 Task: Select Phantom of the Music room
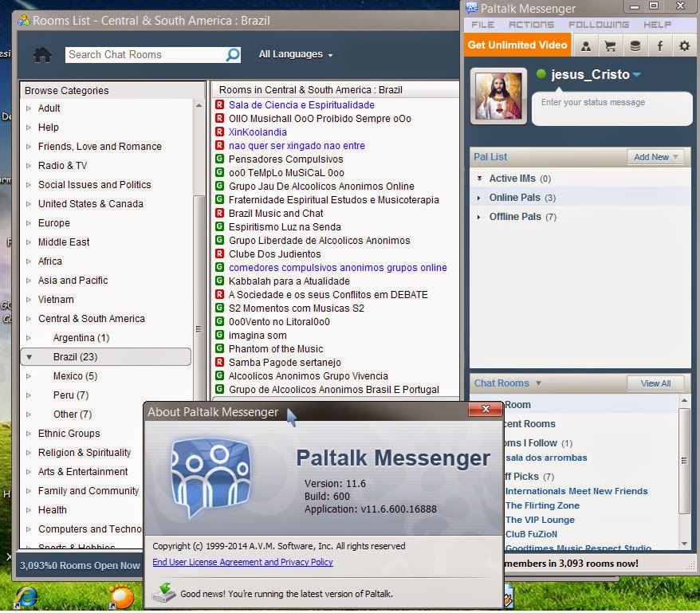tap(275, 348)
